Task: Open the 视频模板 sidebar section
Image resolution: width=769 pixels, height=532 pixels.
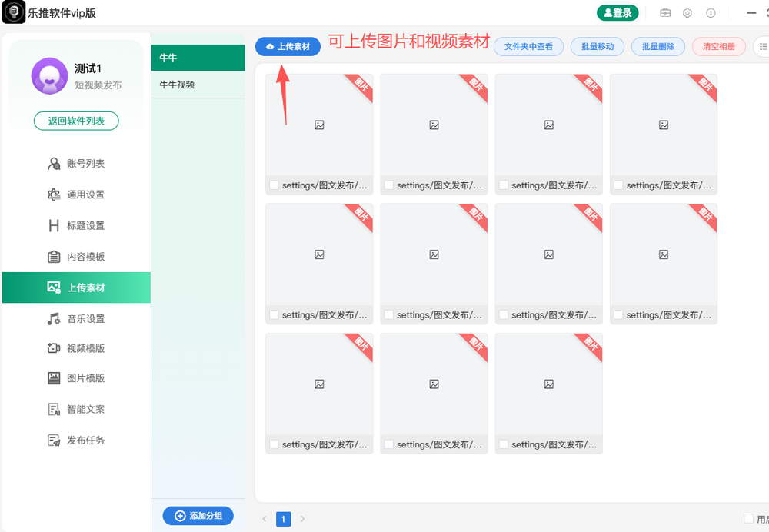Action: 87,348
